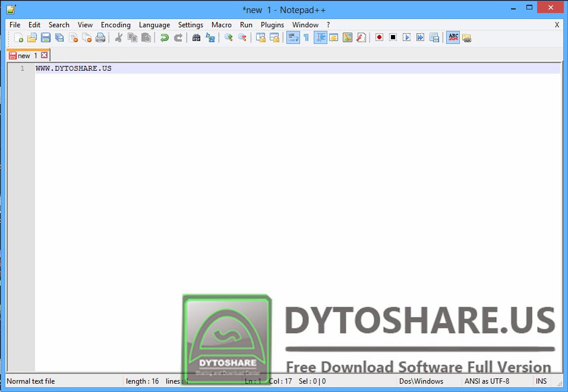Click the WWW.DYTOSHARE.US text line
This screenshot has height=392, width=568.
click(x=74, y=68)
